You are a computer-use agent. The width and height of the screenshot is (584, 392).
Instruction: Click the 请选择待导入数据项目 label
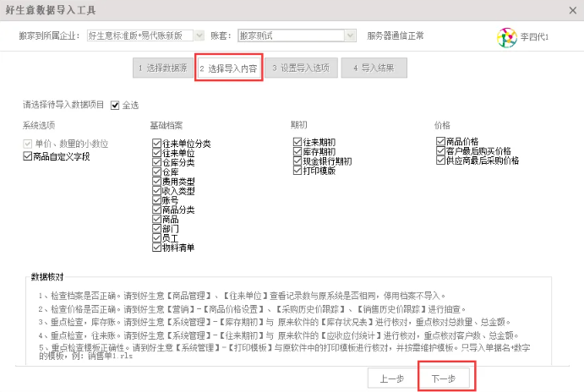click(63, 105)
